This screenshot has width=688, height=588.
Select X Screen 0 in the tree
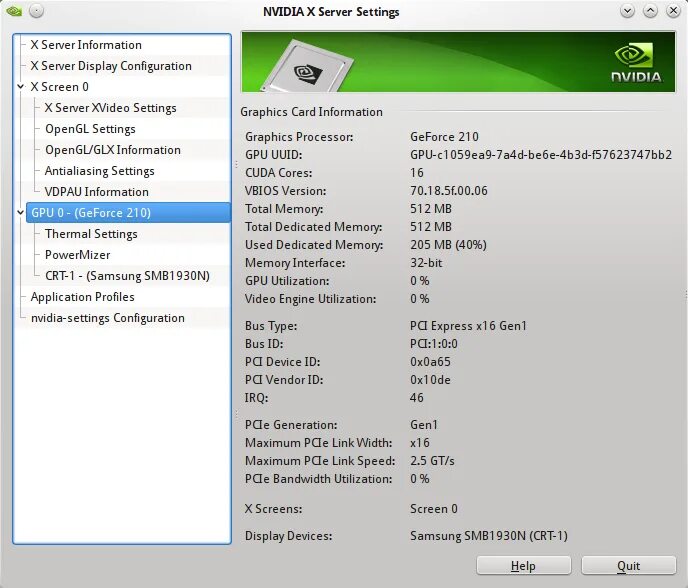(60, 87)
